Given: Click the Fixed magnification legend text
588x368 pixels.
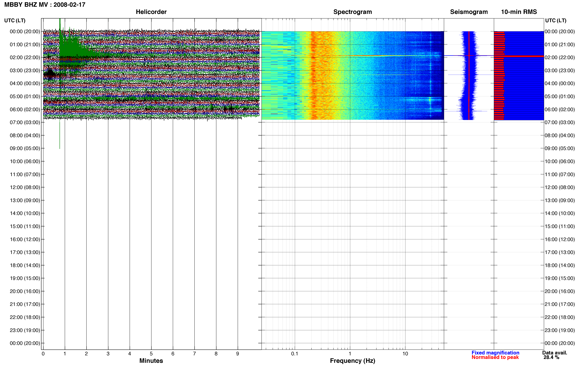Looking at the screenshot, I should (x=495, y=353).
